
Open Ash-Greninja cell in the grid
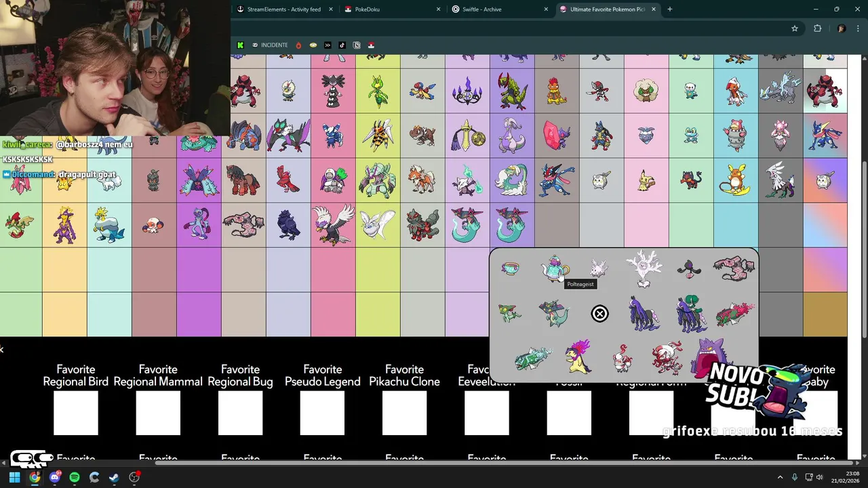pyautogui.click(x=557, y=180)
